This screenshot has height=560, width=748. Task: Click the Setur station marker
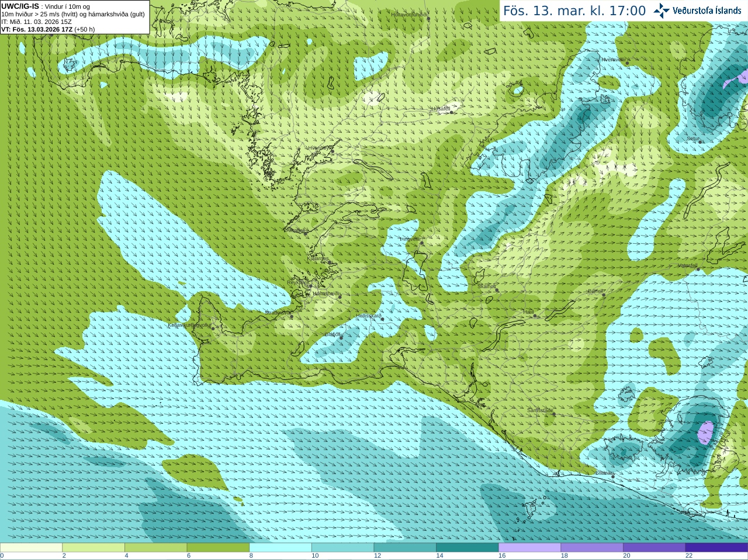(700, 142)
